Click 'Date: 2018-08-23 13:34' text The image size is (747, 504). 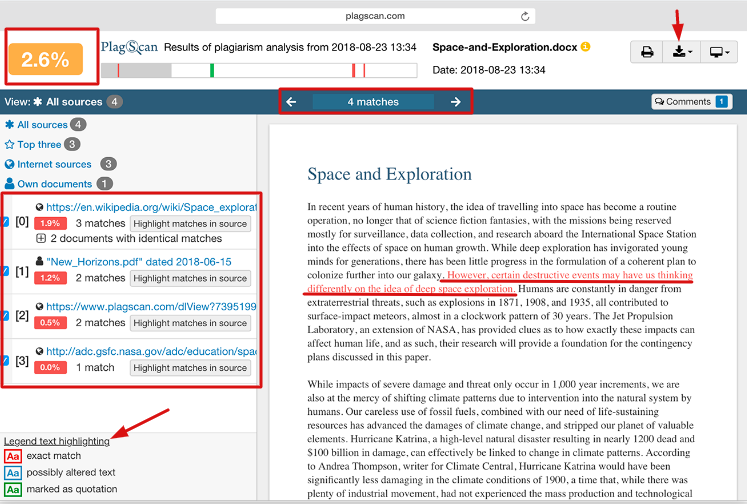(489, 70)
